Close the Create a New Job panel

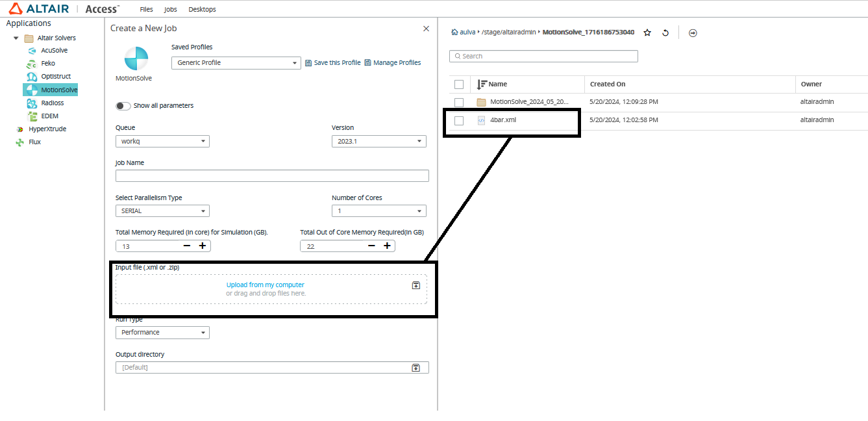(426, 29)
